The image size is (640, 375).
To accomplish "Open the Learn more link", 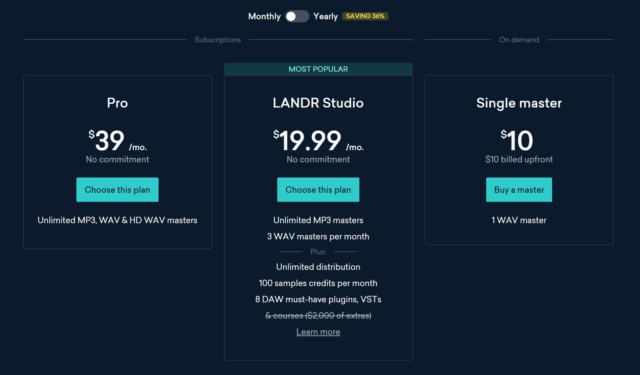I will (x=318, y=332).
